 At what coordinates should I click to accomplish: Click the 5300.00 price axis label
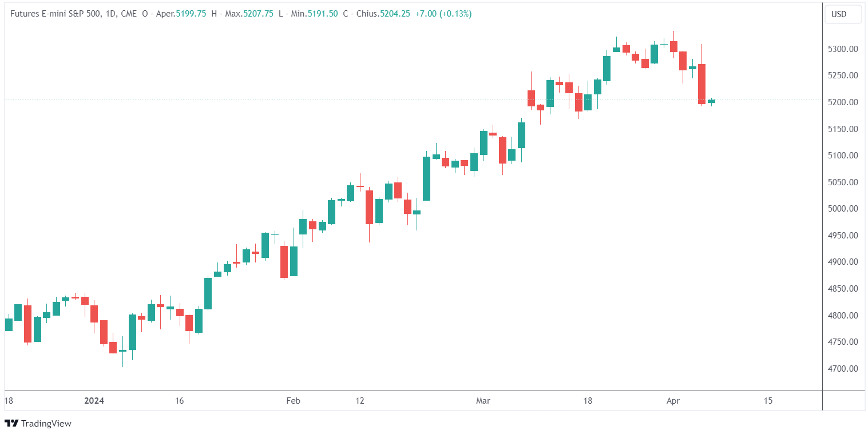[x=843, y=49]
